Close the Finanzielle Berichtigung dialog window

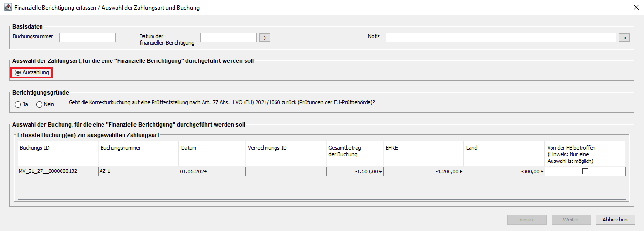click(636, 8)
